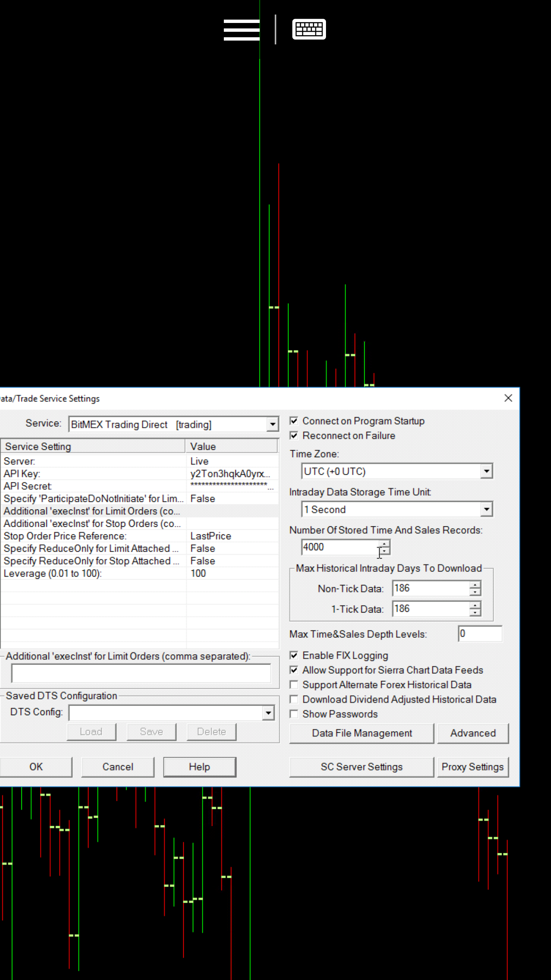Open Proxy Settings

473,767
